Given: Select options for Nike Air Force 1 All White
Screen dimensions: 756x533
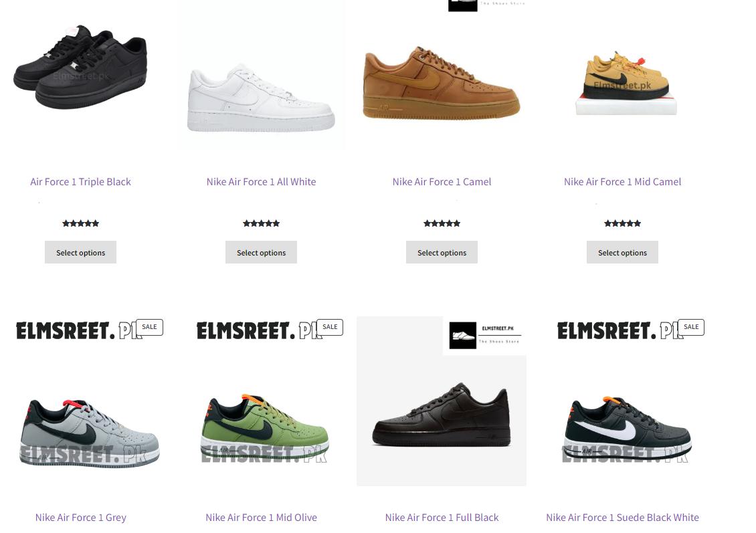Looking at the screenshot, I should (262, 253).
